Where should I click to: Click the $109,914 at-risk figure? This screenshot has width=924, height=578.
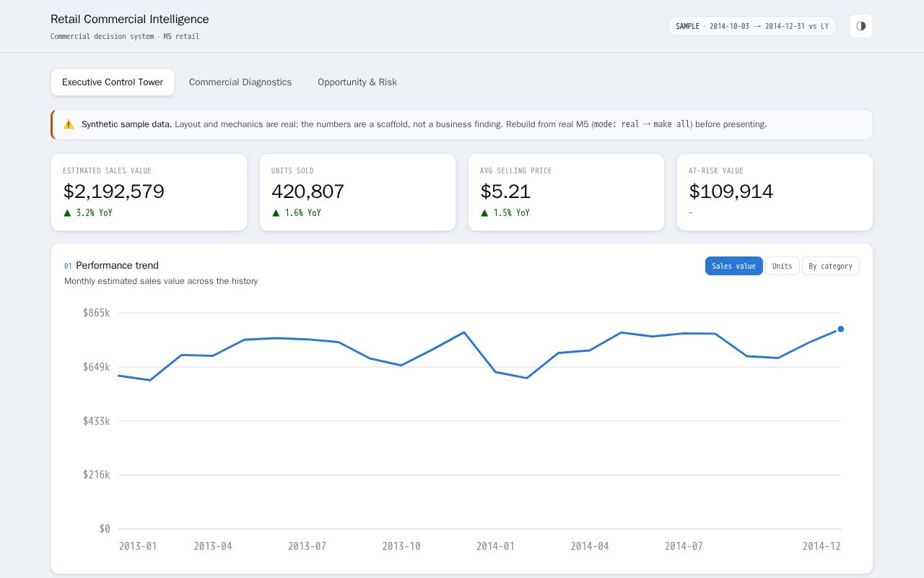coord(731,191)
